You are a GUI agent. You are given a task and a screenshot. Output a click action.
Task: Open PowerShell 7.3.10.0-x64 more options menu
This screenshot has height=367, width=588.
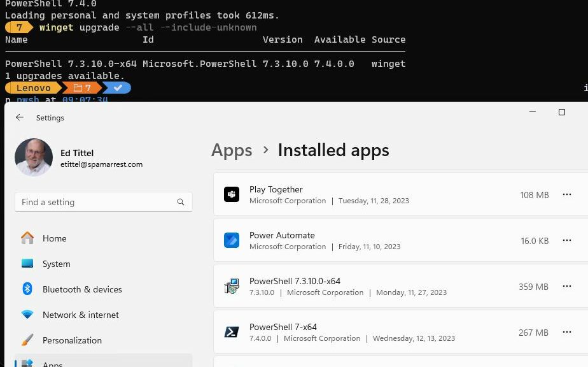(x=566, y=286)
